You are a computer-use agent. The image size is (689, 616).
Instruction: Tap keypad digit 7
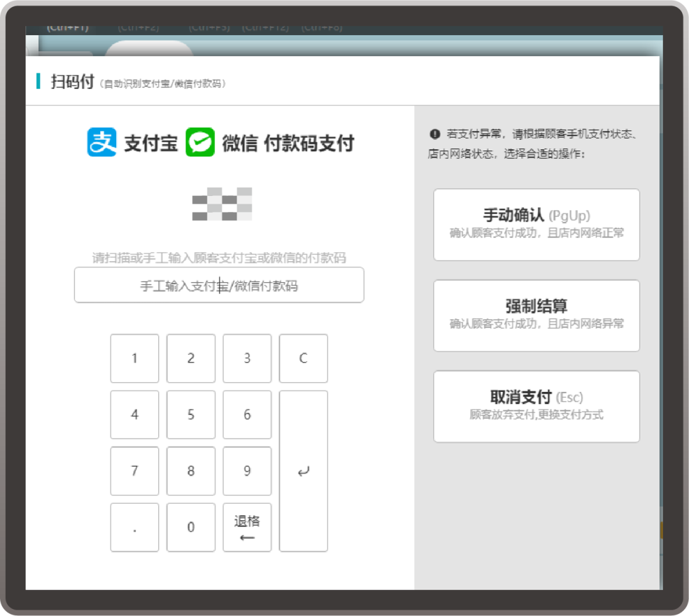pyautogui.click(x=135, y=471)
